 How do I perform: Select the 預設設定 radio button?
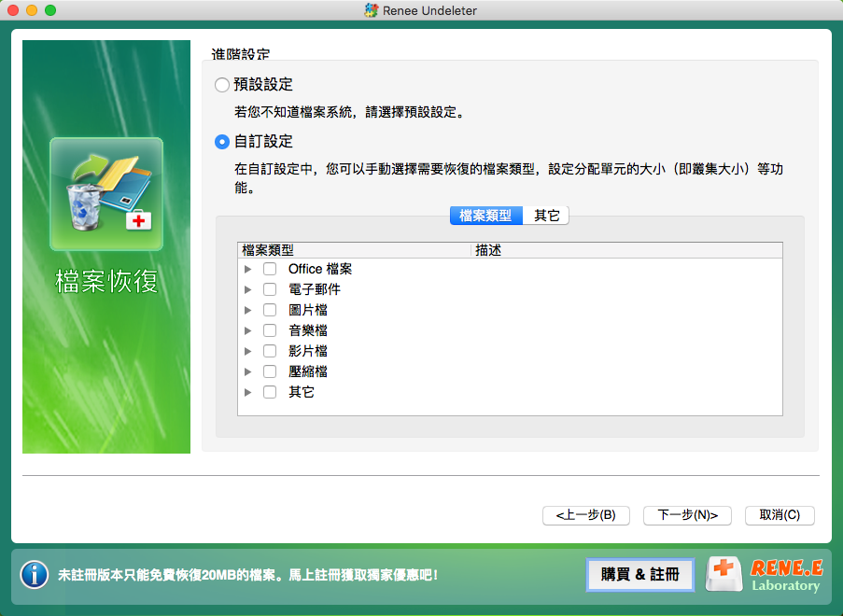[x=222, y=85]
